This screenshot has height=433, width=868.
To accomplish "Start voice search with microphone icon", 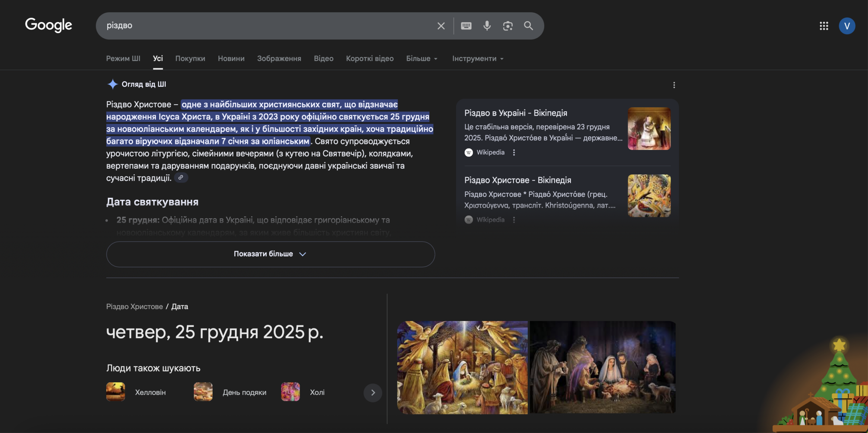I will (487, 26).
